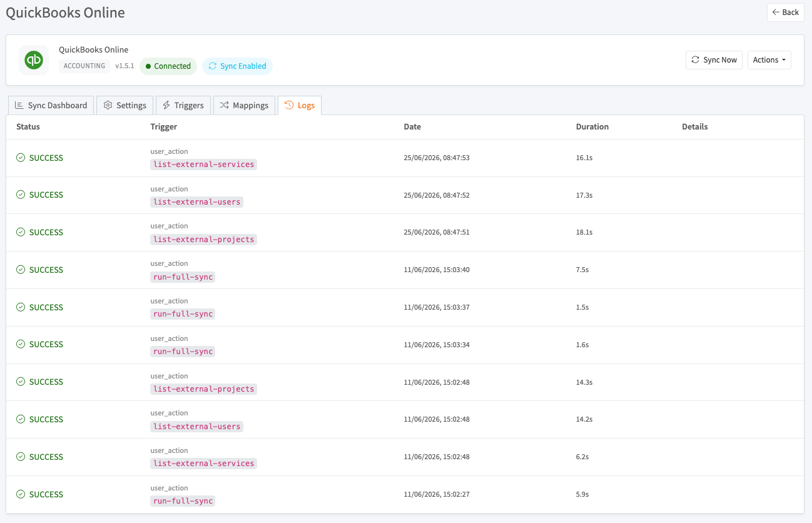Click the Details column header

coord(695,127)
